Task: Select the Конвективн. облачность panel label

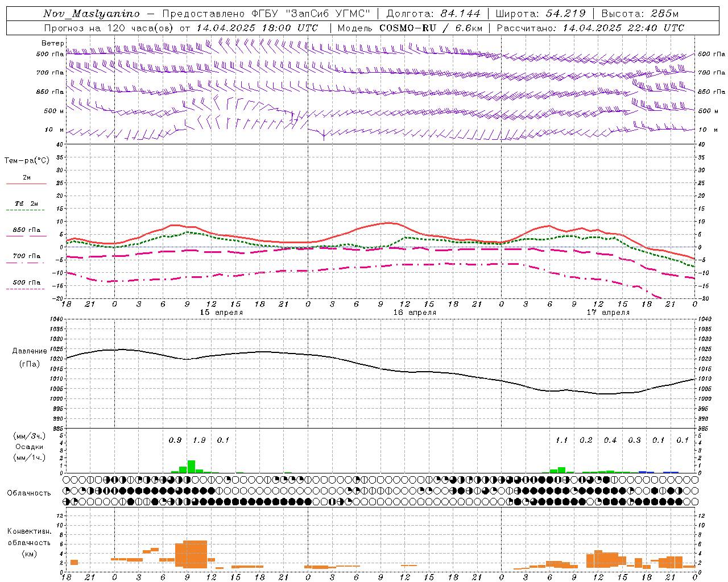Action: coord(29,542)
